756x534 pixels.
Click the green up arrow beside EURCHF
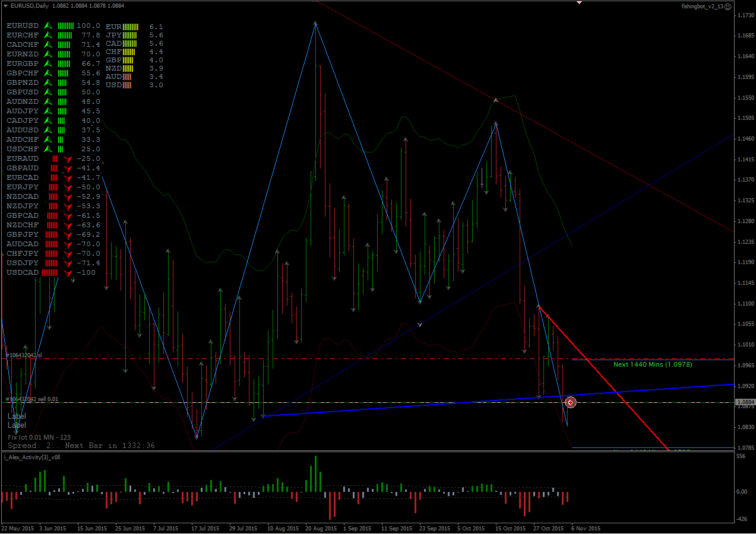(49, 36)
